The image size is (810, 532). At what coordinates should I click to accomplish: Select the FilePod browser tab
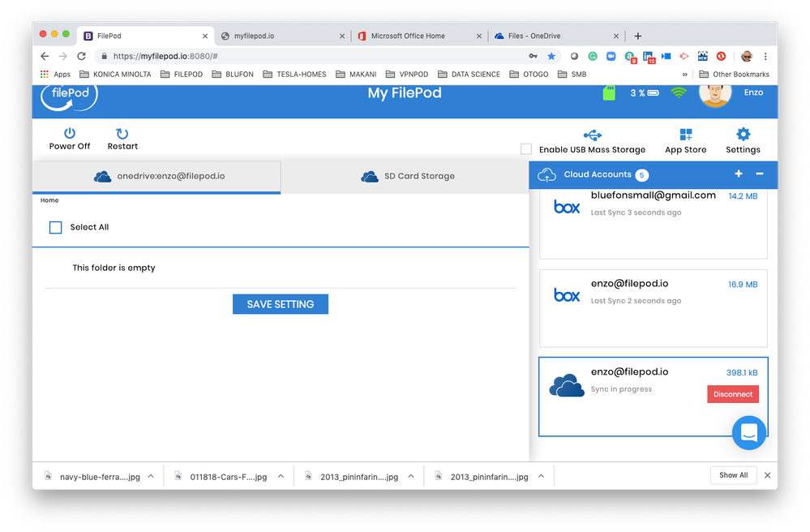[146, 36]
